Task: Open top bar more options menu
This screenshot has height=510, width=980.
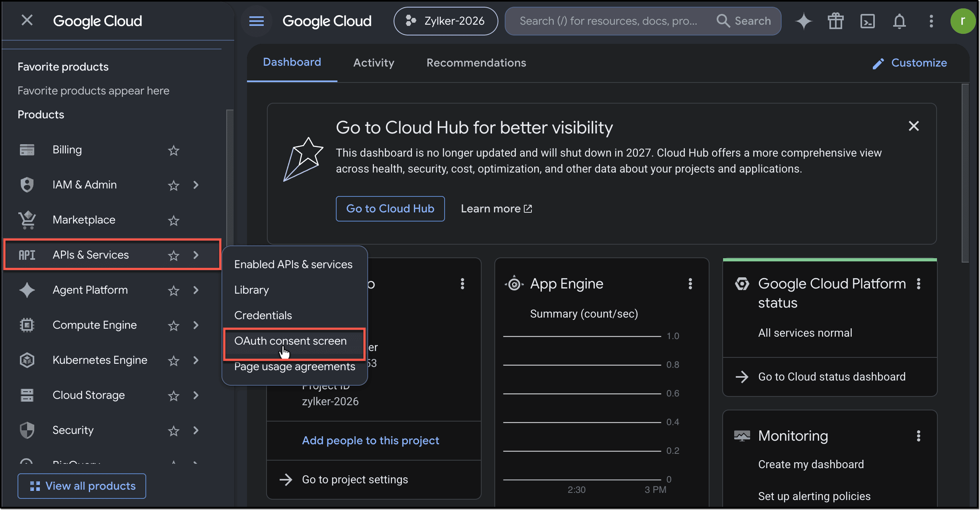Action: [931, 21]
